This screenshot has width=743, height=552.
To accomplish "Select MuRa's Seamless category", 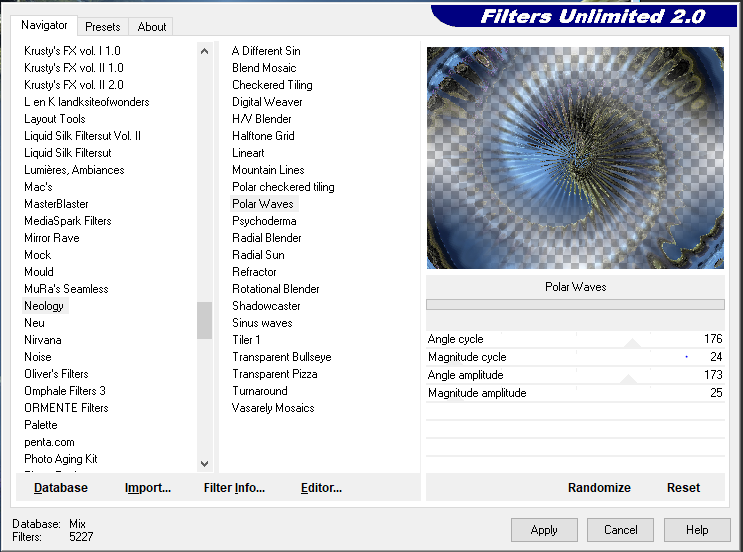I will [x=66, y=289].
